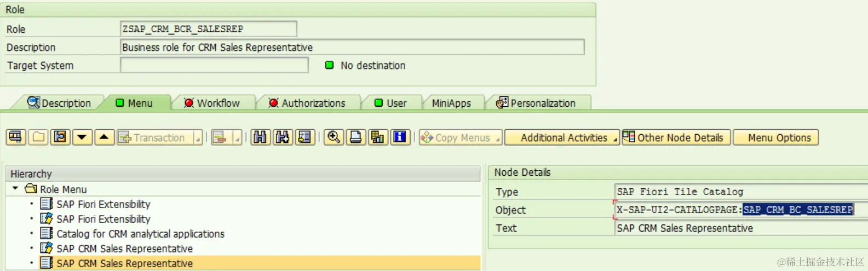Click the move node icon beside folder

(60, 137)
